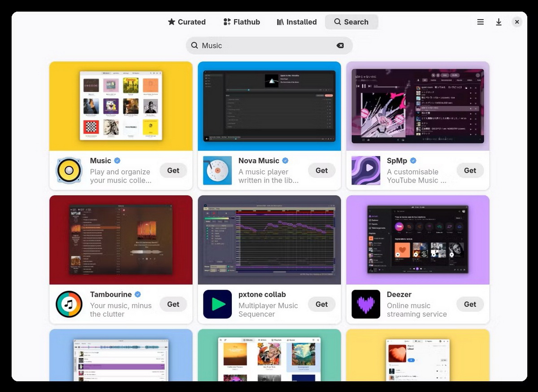This screenshot has height=392, width=538.
Task: Clear the Music search text
Action: click(340, 45)
